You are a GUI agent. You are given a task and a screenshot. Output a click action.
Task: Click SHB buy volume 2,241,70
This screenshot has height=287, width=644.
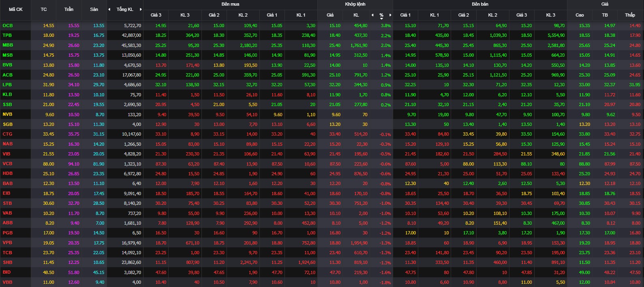pyautogui.click(x=248, y=262)
